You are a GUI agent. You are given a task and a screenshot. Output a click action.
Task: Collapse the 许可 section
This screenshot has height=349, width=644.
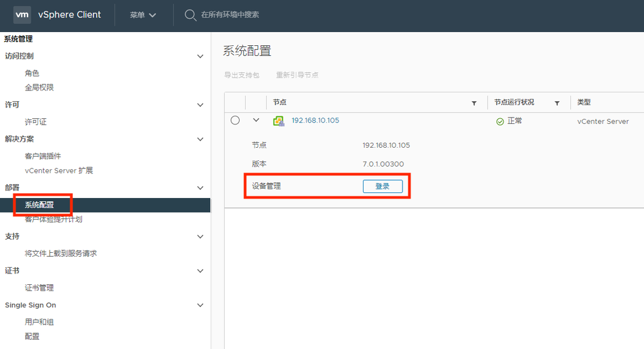[200, 105]
